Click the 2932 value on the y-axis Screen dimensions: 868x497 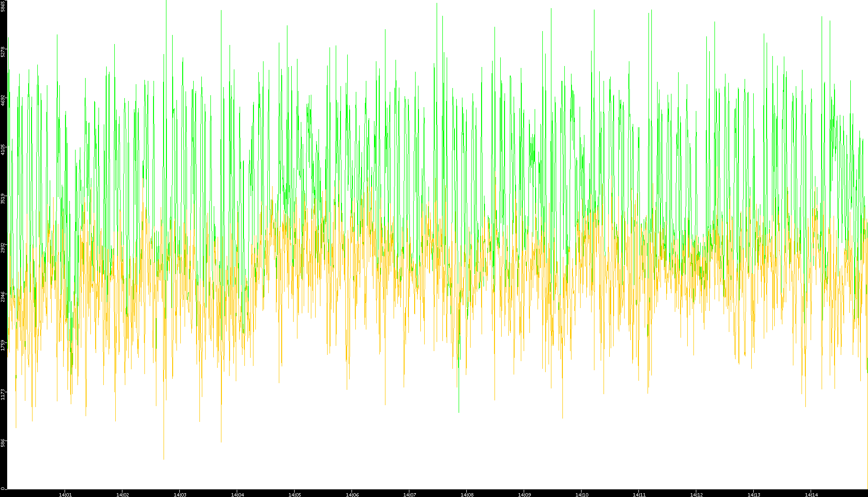(3, 247)
